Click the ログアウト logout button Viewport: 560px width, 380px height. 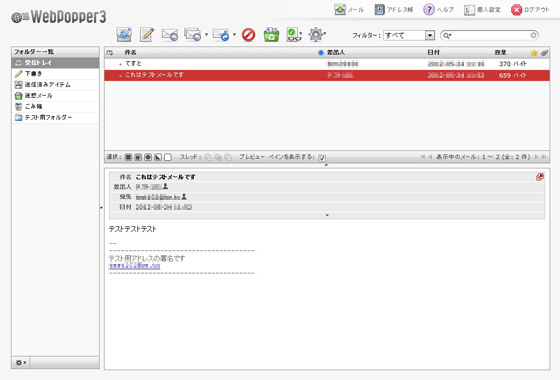point(530,10)
